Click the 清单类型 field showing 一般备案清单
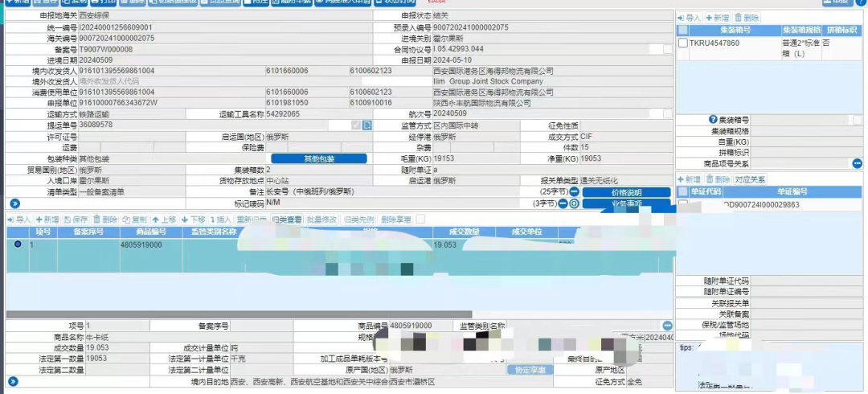The width and height of the screenshot is (868, 394). (x=133, y=192)
